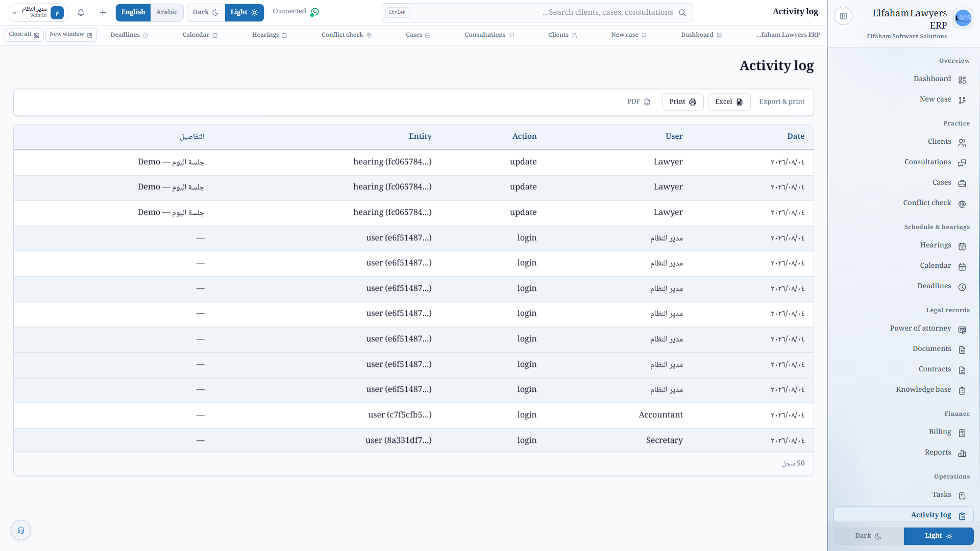Open the Conflict check tab

pyautogui.click(x=347, y=35)
